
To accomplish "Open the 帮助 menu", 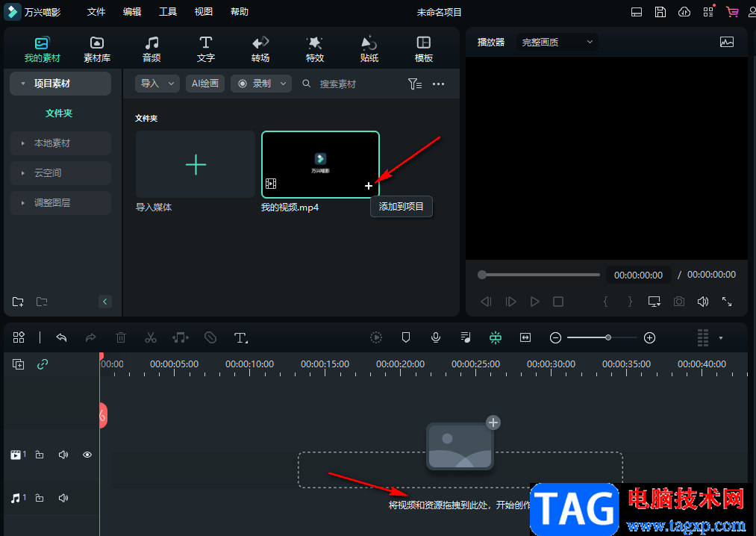I will [x=239, y=12].
